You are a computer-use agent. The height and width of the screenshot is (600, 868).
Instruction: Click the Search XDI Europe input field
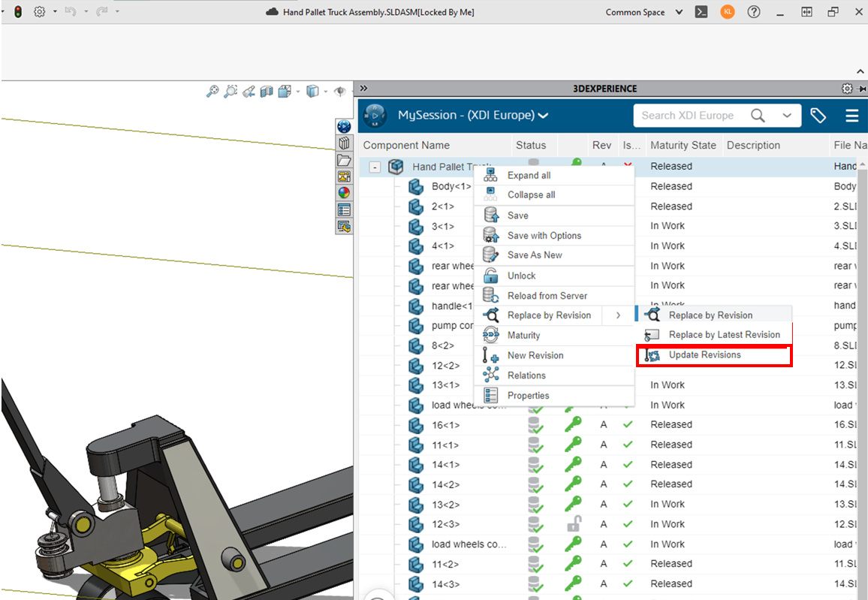(687, 116)
